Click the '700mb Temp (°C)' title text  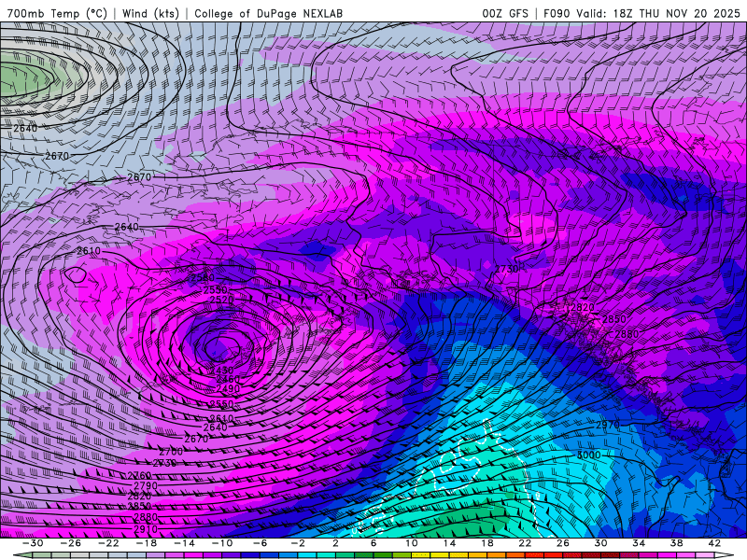[57, 13]
